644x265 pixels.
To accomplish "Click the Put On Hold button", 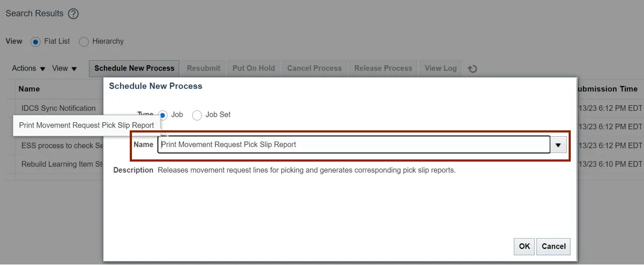I will pos(254,68).
